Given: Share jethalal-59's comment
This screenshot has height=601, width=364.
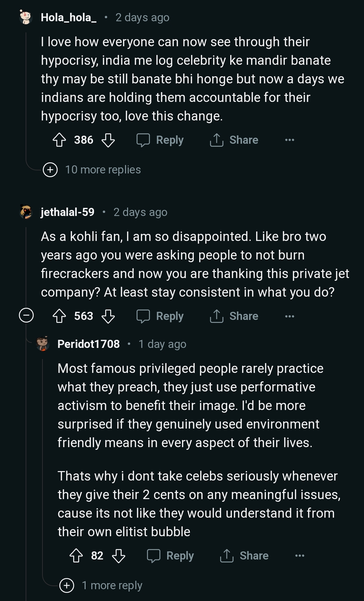Looking at the screenshot, I should click(234, 316).
